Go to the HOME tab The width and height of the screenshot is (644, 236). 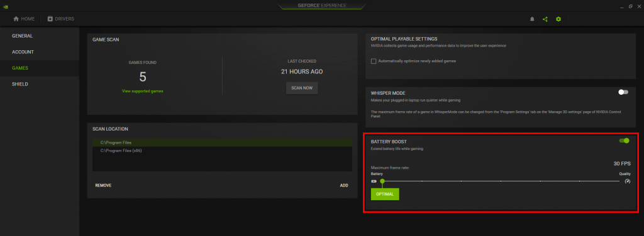pos(24,19)
